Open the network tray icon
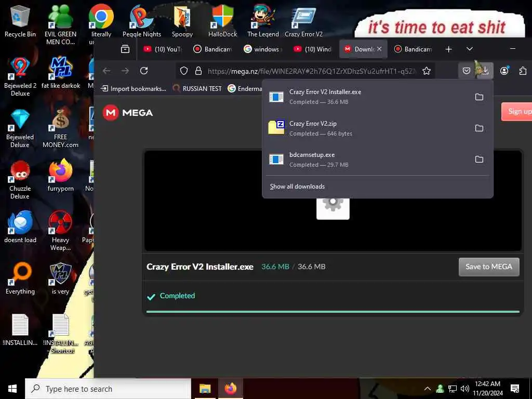 tap(453, 389)
